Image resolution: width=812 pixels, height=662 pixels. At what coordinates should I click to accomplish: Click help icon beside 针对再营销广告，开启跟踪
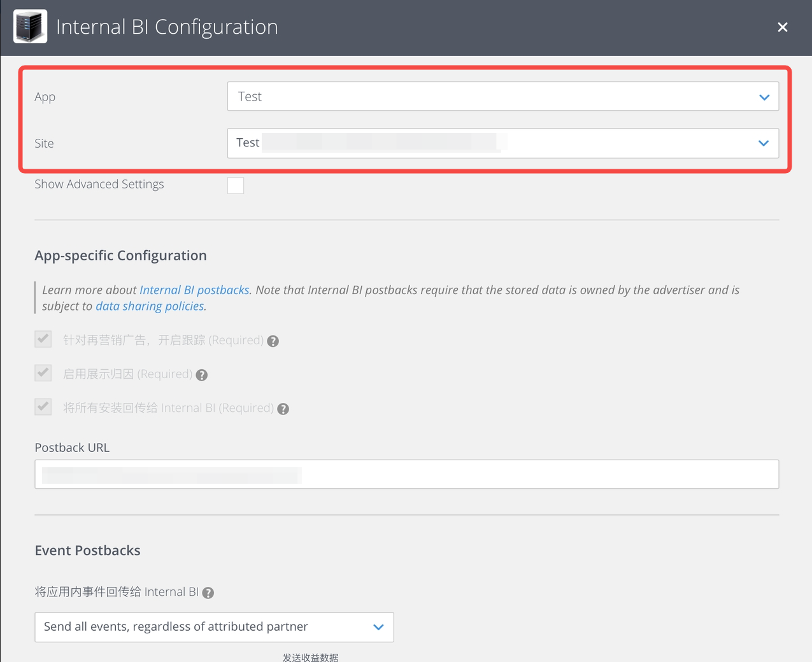coord(273,341)
